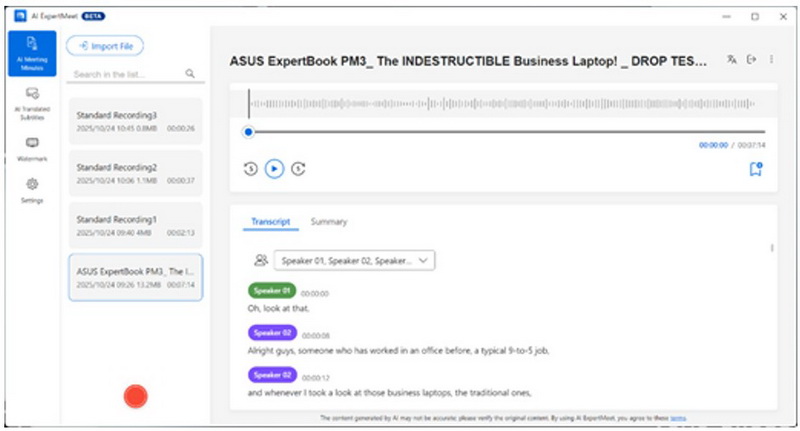Click the search field in the recording list

(125, 74)
